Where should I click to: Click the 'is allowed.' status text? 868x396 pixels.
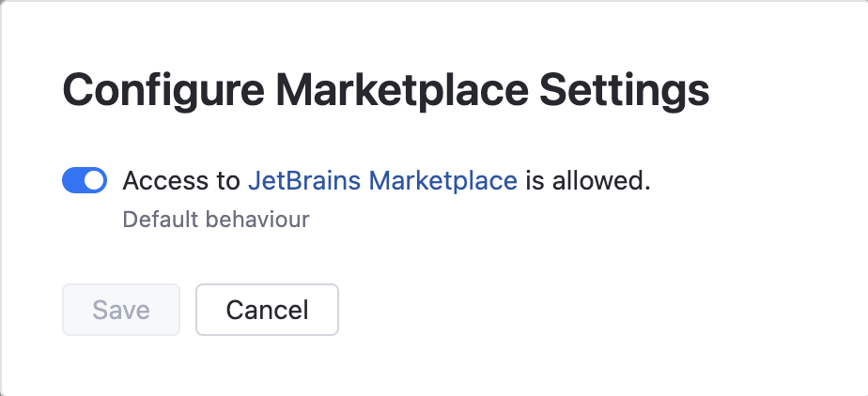(x=587, y=180)
